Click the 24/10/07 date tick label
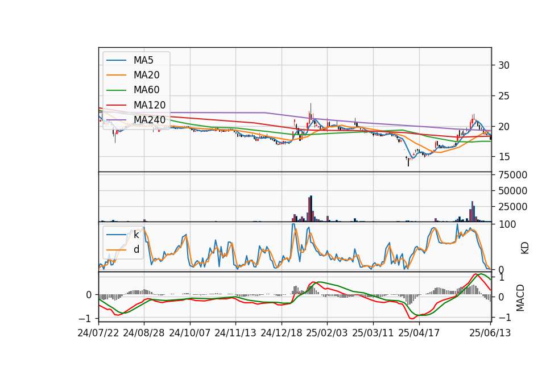This screenshot has width=546, height=392. (x=190, y=333)
